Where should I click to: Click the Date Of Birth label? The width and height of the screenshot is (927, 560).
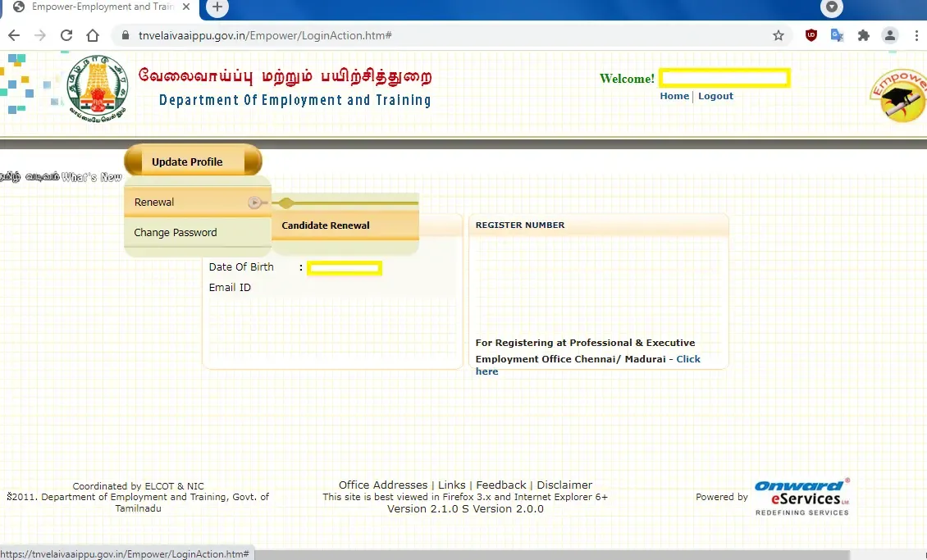coord(241,267)
